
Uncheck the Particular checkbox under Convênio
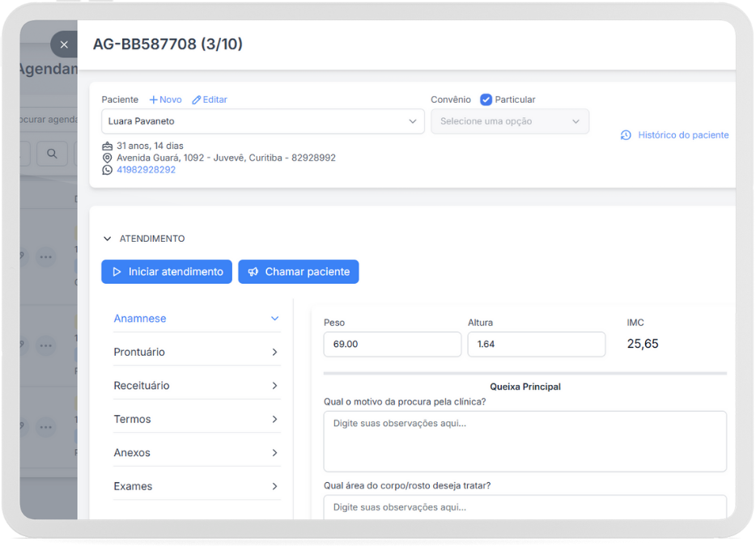486,99
